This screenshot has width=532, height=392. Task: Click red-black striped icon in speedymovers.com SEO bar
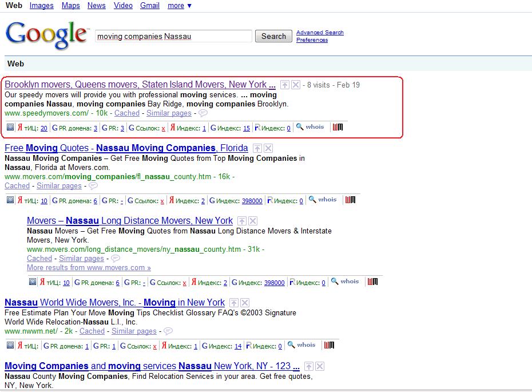[338, 127]
